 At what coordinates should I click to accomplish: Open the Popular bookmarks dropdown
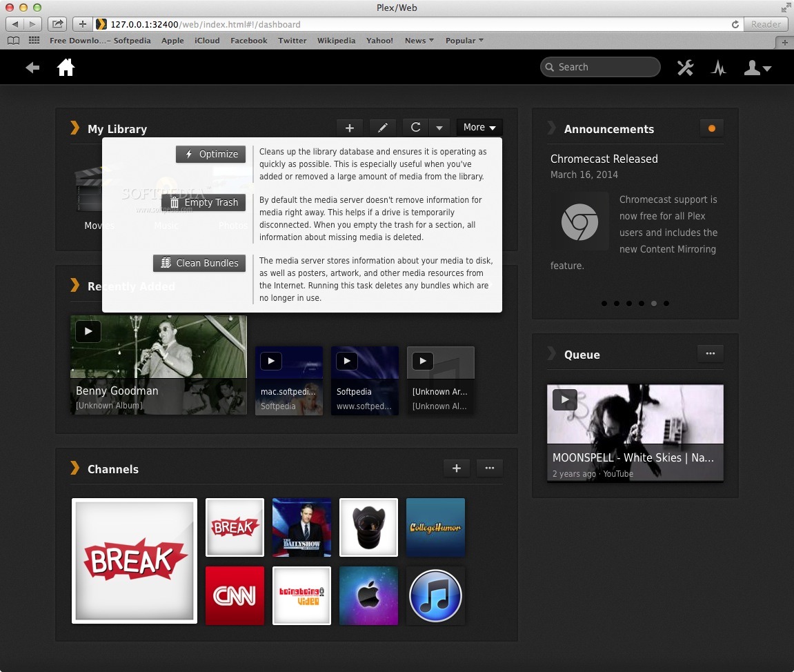pyautogui.click(x=464, y=41)
